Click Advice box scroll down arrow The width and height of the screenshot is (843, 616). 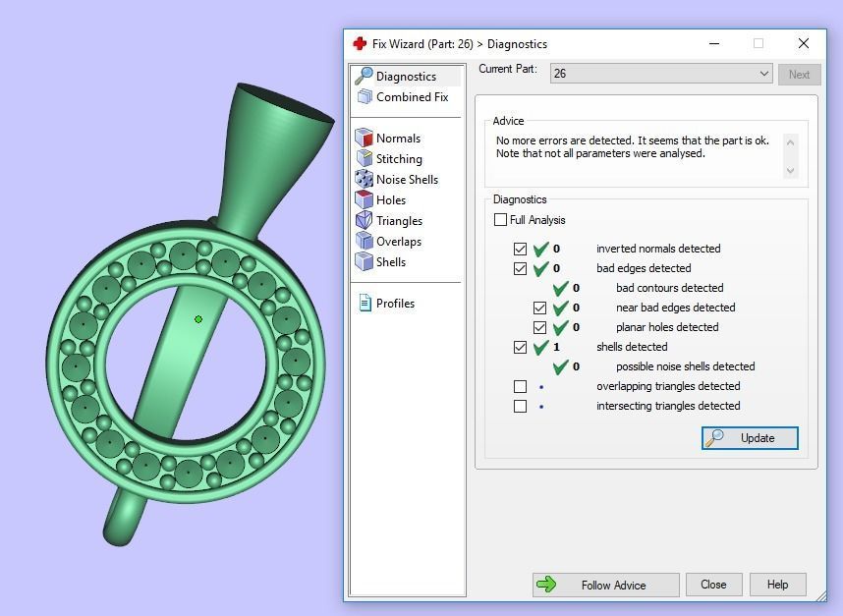tap(790, 171)
